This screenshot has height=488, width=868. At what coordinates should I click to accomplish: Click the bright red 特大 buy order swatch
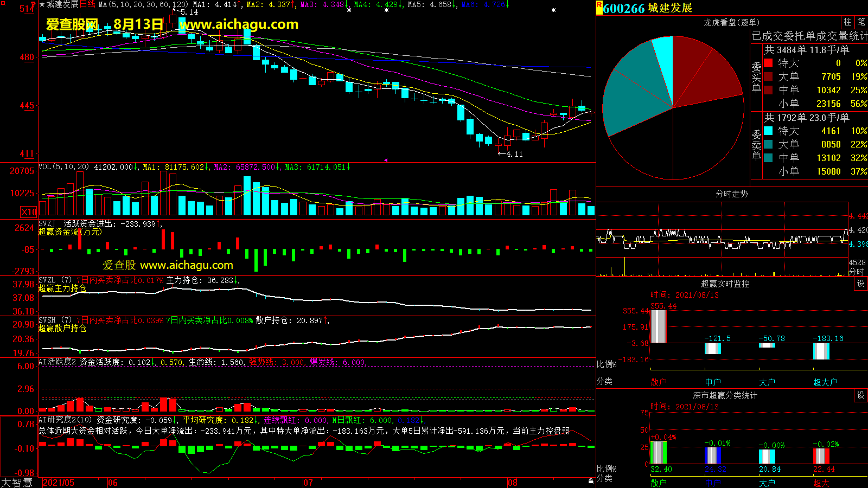click(768, 63)
